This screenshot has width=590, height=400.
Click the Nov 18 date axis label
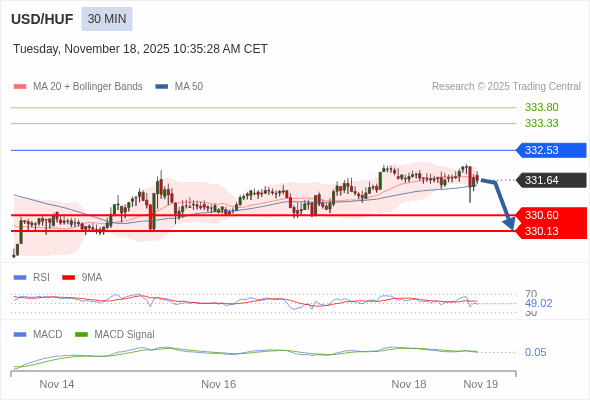[x=409, y=384]
